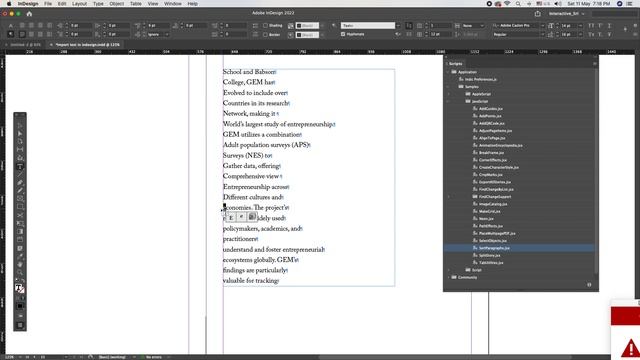Select the CropMarks.jsx script
Viewport: 640px width, 360px height.
[491, 175]
